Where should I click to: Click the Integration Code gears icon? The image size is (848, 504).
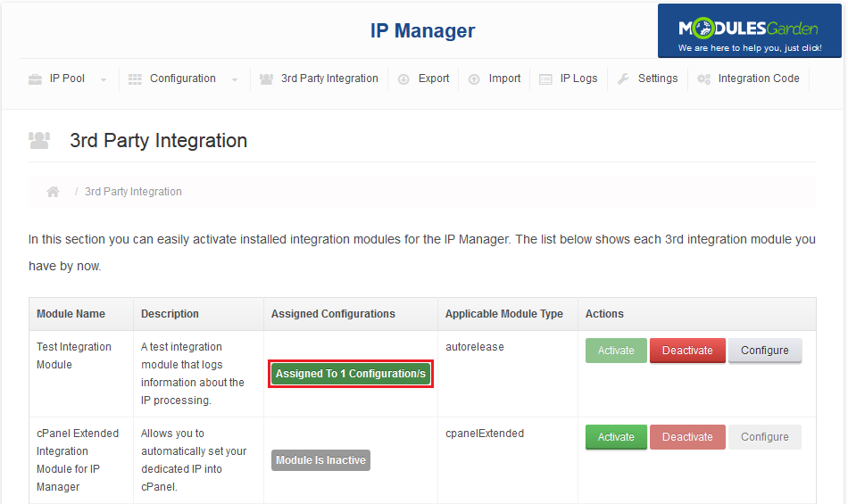703,79
